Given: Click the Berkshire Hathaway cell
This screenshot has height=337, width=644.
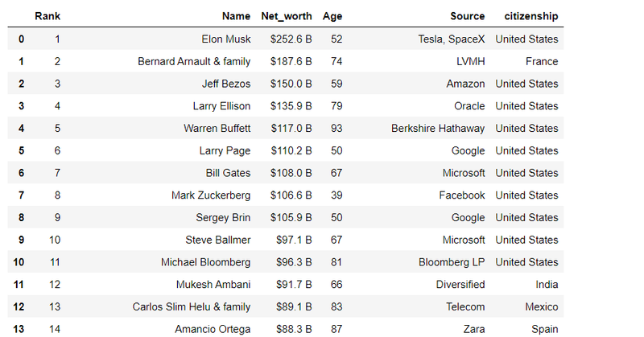Looking at the screenshot, I should [438, 129].
